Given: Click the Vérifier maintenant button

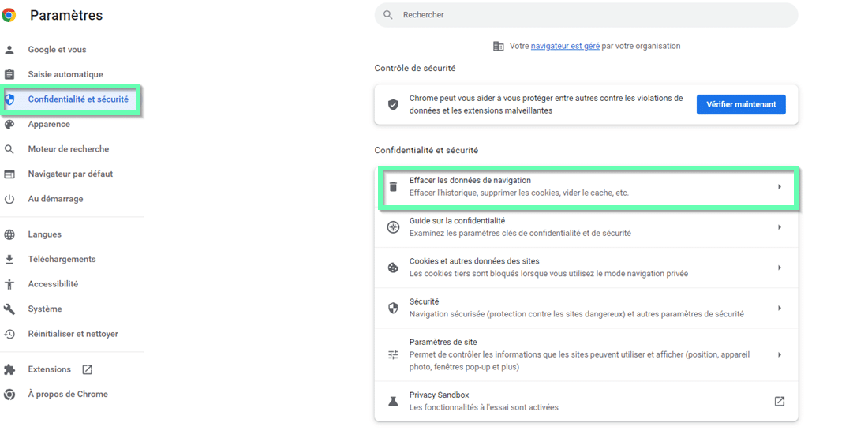Looking at the screenshot, I should (x=741, y=105).
